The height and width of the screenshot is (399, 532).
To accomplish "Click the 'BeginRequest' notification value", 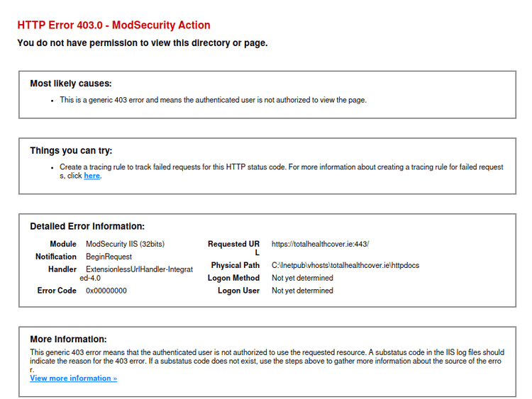I will point(109,257).
